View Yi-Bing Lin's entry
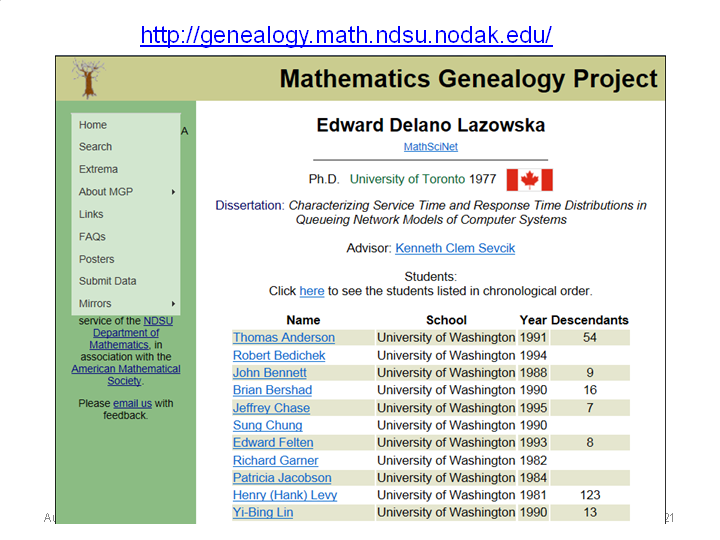Image resolution: width=720 pixels, height=540 pixels. click(x=263, y=512)
